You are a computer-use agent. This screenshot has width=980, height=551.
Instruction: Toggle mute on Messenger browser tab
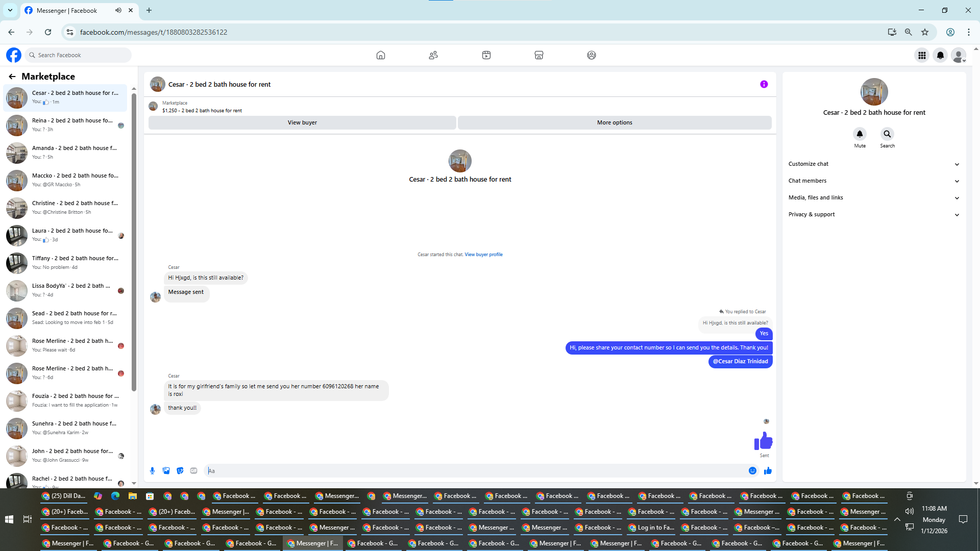tap(118, 10)
